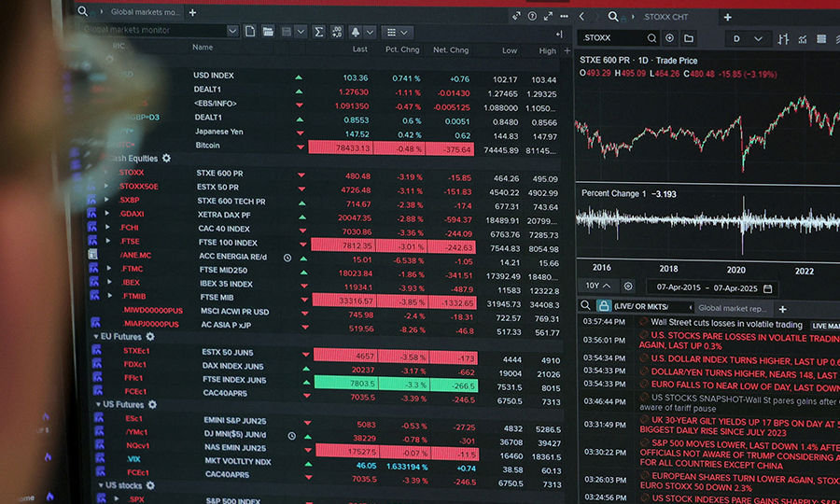Click the save disk icon in monitor toolbar
The width and height of the screenshot is (840, 504).
point(287,32)
